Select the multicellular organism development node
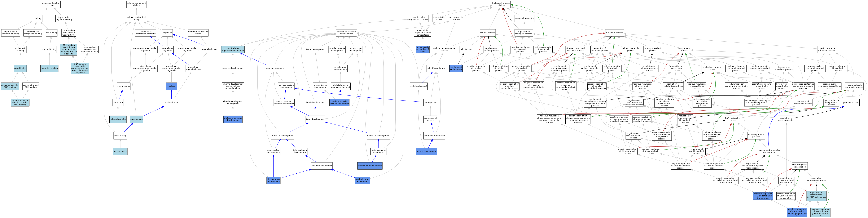 233,50
